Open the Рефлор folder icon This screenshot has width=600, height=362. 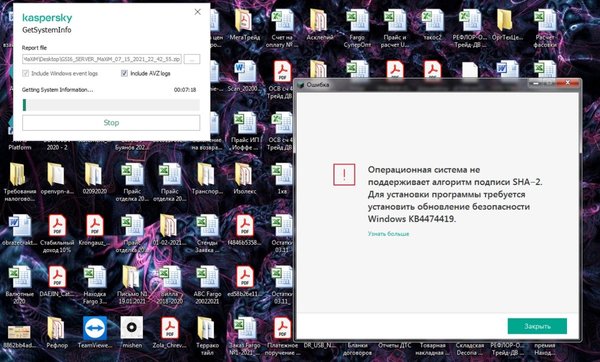coord(56,328)
